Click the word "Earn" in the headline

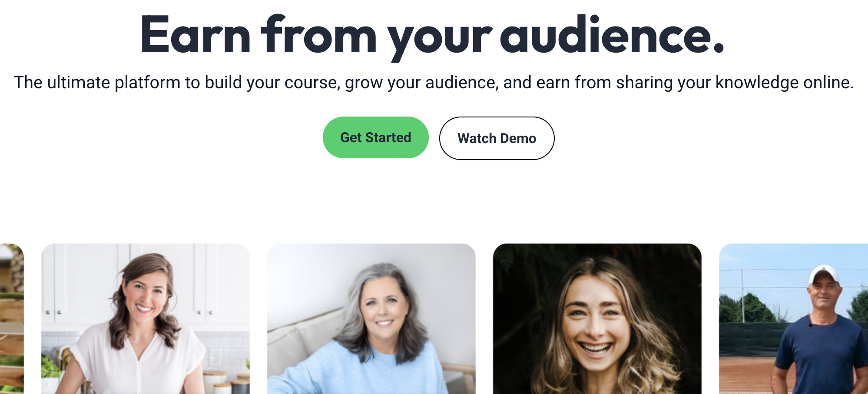coord(195,36)
